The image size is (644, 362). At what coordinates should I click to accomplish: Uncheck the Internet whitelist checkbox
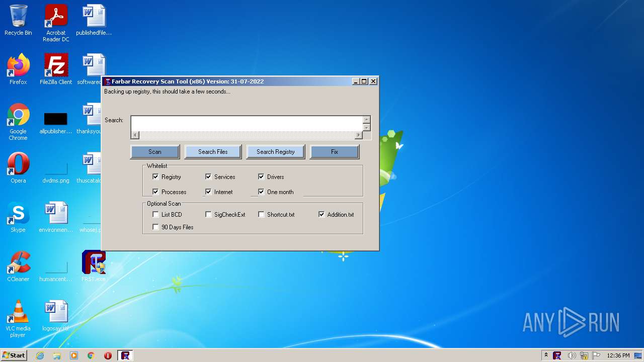pyautogui.click(x=208, y=192)
